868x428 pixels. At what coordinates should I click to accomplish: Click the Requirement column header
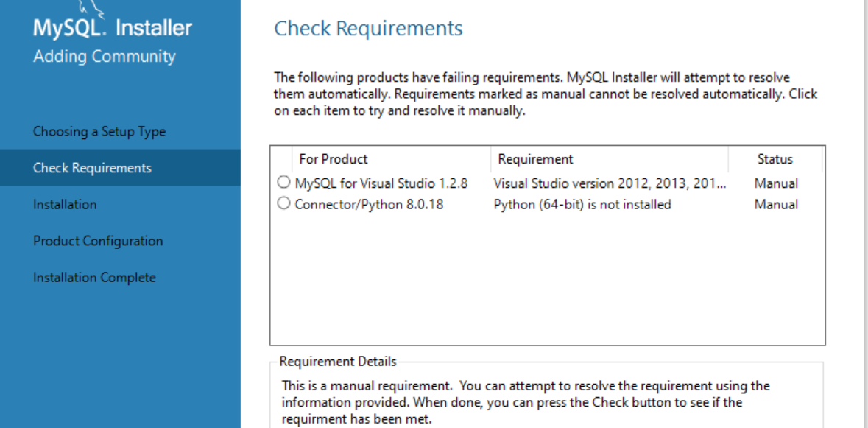click(535, 159)
